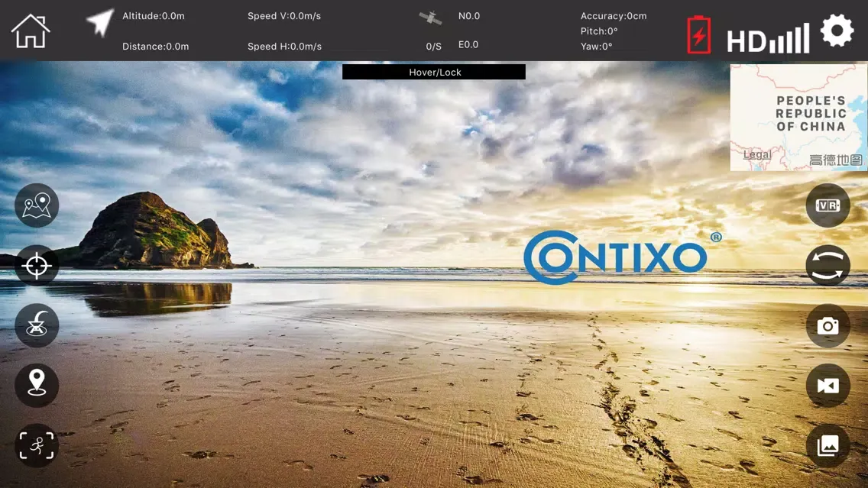Tap the Home icon
The height and width of the screenshot is (488, 868).
tap(31, 31)
